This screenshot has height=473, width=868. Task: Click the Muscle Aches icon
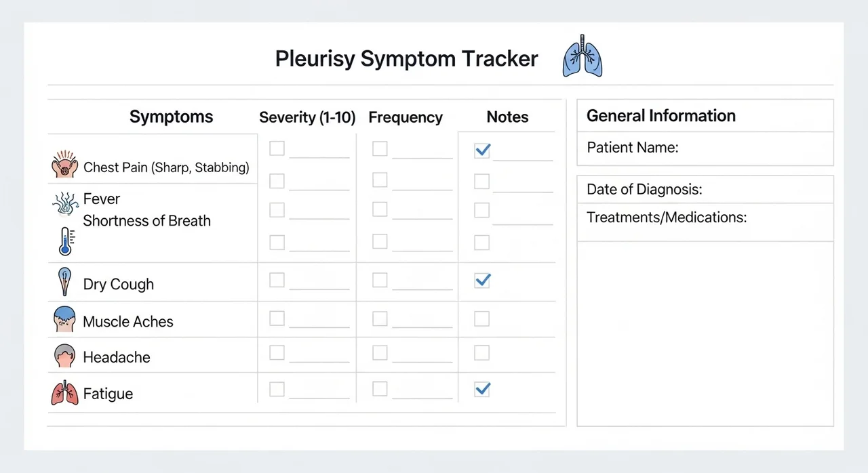coord(64,319)
